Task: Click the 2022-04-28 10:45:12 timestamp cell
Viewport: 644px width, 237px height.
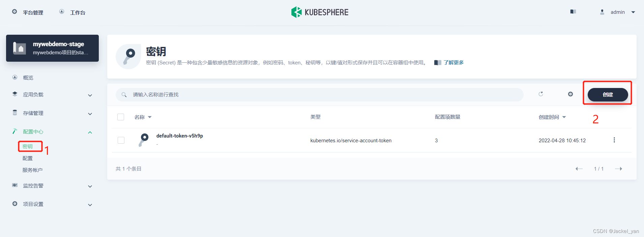Action: (x=562, y=141)
